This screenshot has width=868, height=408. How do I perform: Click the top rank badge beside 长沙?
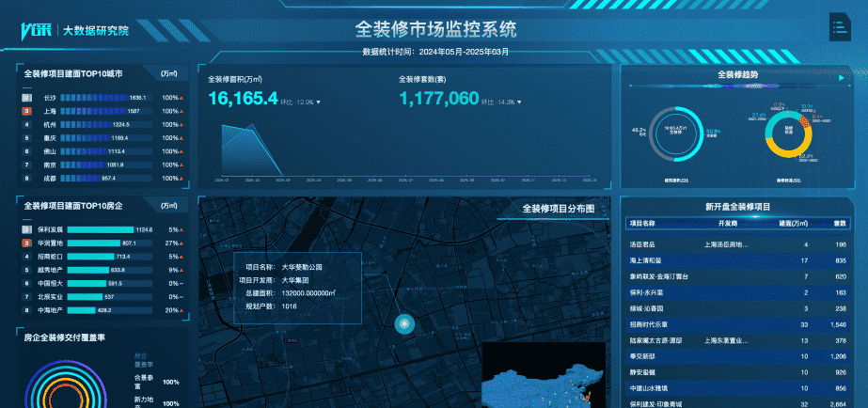26,98
